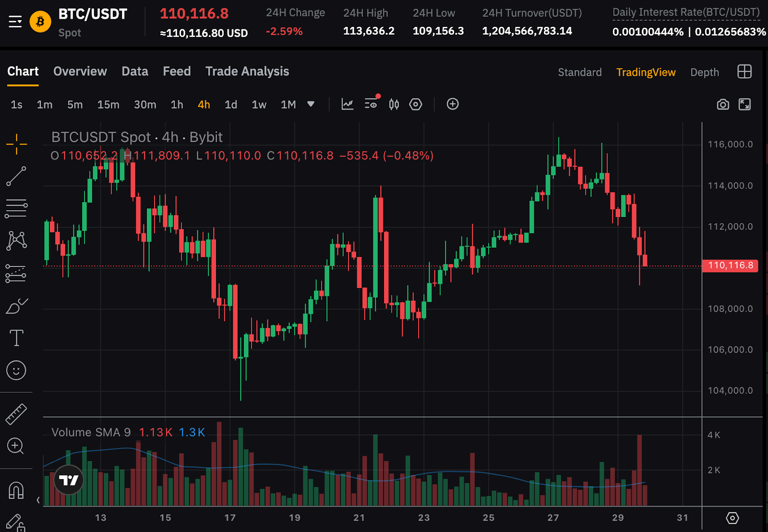Collapse the volume pane left arrow
Image resolution: width=768 pixels, height=532 pixels.
tap(38, 500)
